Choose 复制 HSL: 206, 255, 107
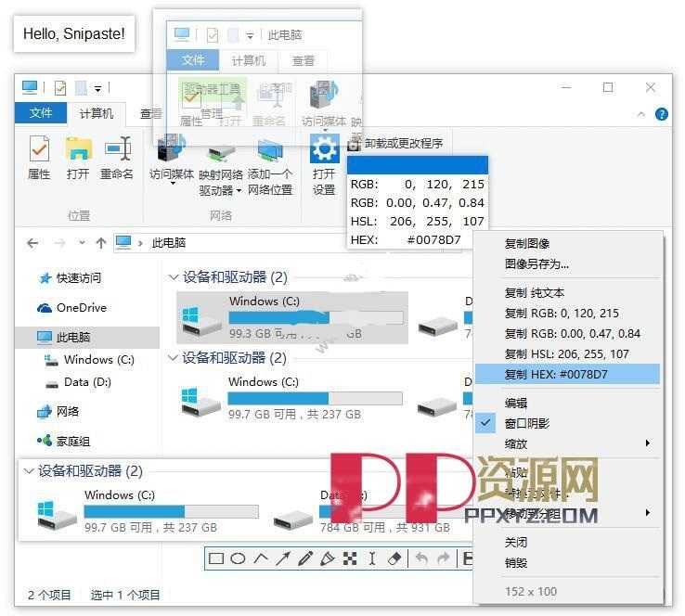 [567, 353]
